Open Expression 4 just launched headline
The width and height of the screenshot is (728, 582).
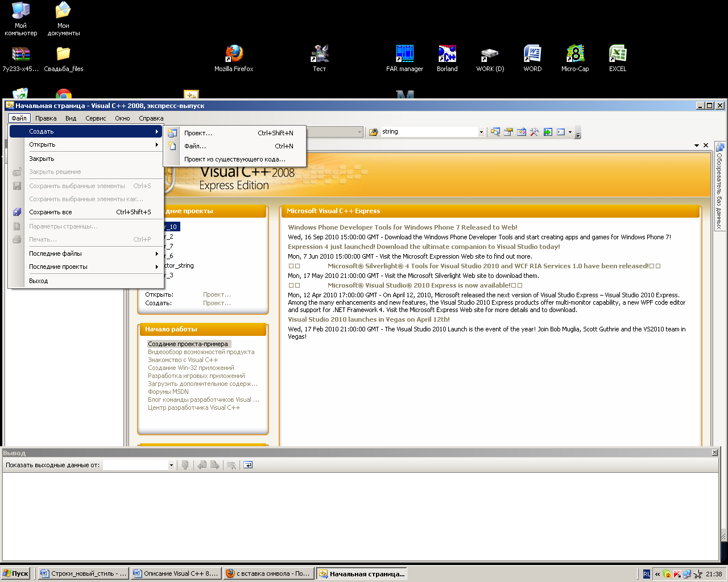[424, 247]
